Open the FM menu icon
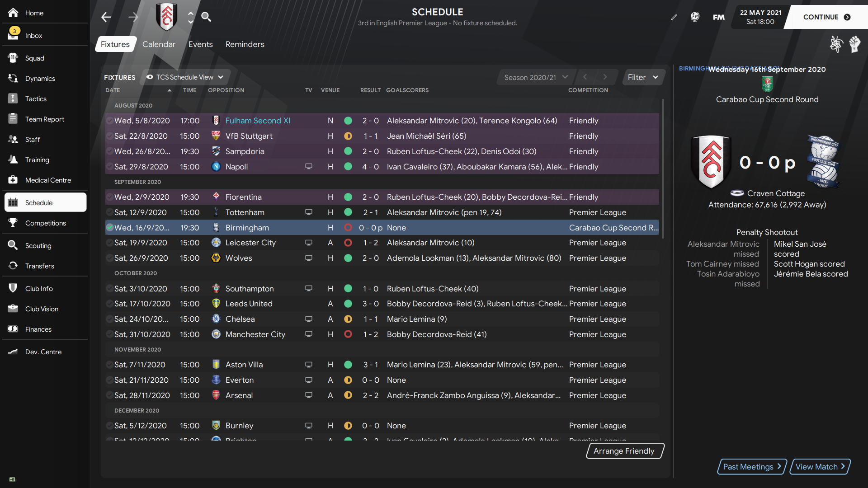 pyautogui.click(x=718, y=17)
